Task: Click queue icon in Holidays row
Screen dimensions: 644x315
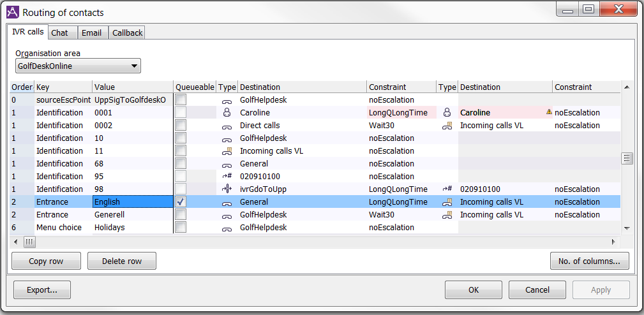Action: coord(227,228)
